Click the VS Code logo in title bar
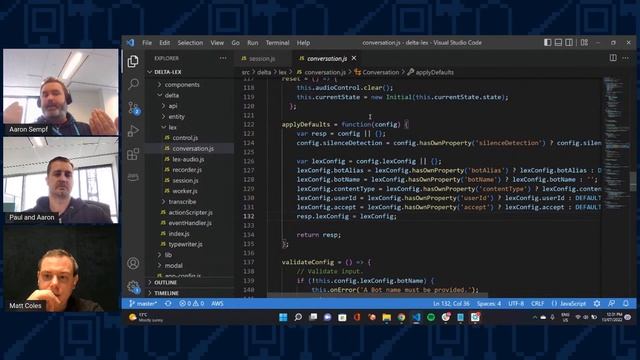 pos(130,42)
